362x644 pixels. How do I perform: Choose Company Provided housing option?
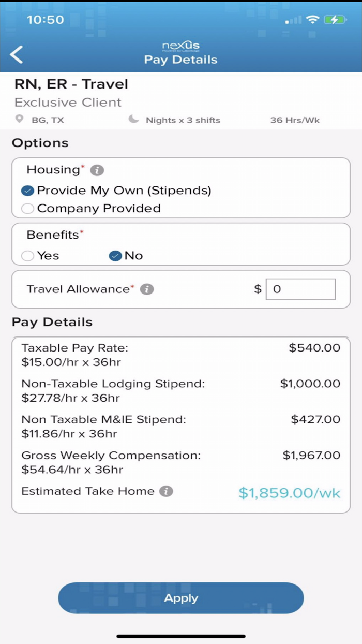[x=28, y=209]
